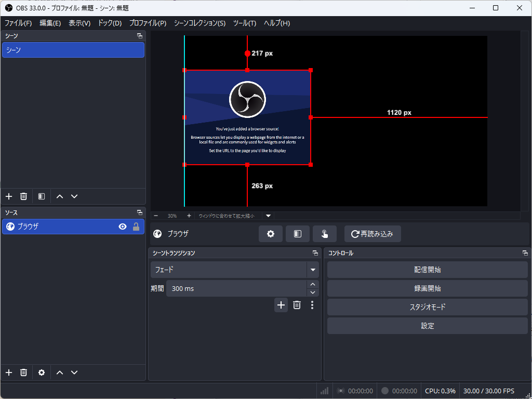
Task: Click the 配信開始 button
Action: pos(428,270)
